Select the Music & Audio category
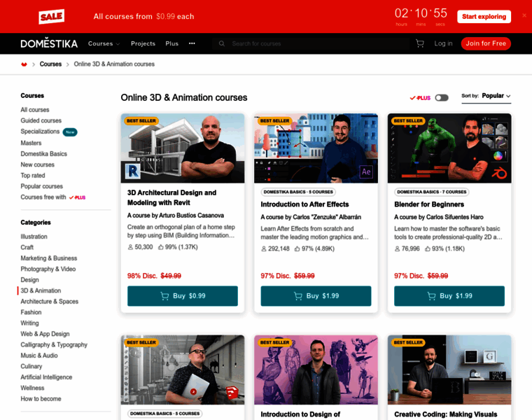Viewport: 532px width, 420px height. [x=39, y=356]
